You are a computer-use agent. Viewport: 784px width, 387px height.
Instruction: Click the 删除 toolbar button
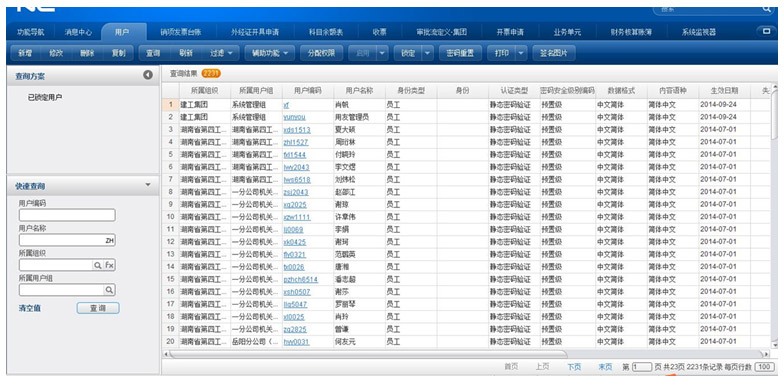coord(87,53)
